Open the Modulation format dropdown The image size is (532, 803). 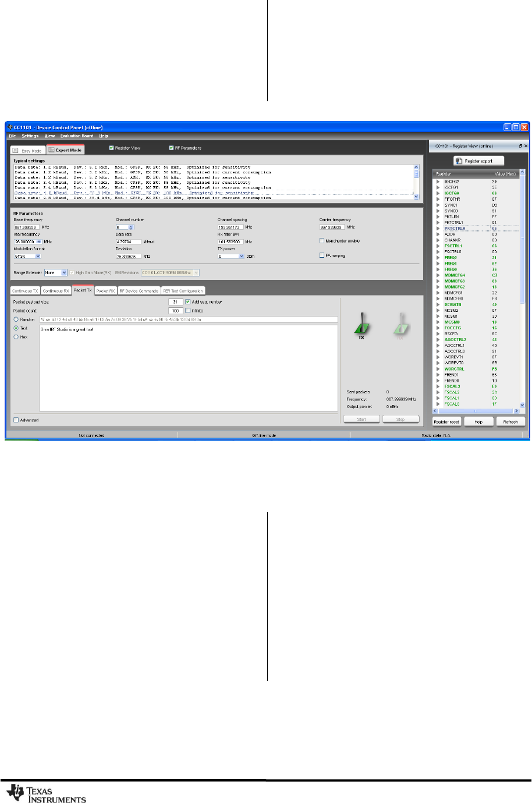pyautogui.click(x=38, y=256)
